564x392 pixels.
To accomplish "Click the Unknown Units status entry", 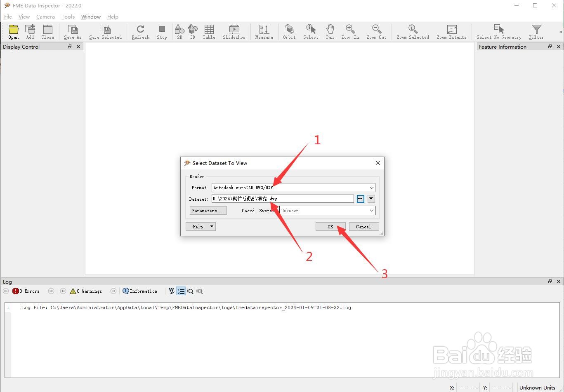I will (537, 387).
